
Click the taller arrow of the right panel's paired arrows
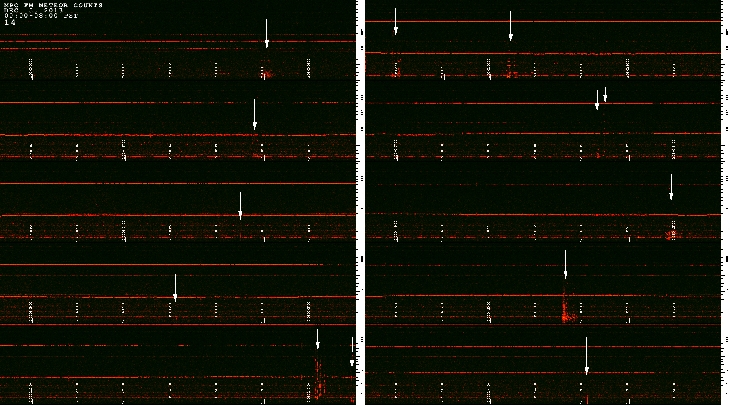coord(598,100)
